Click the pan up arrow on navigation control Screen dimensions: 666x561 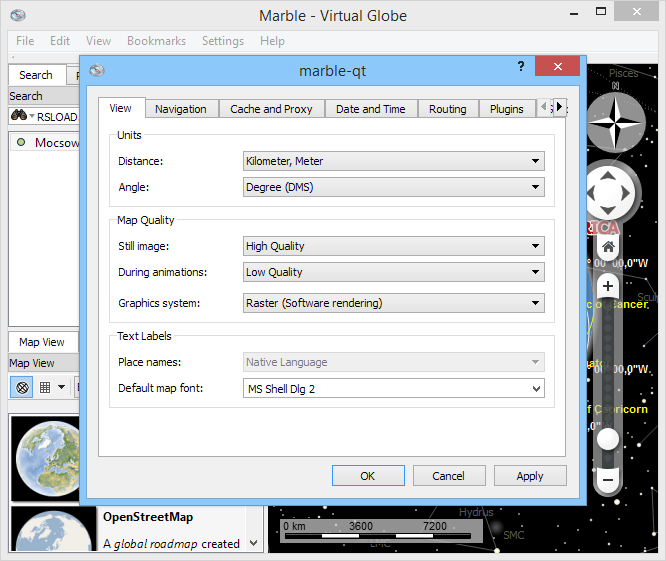coord(608,175)
